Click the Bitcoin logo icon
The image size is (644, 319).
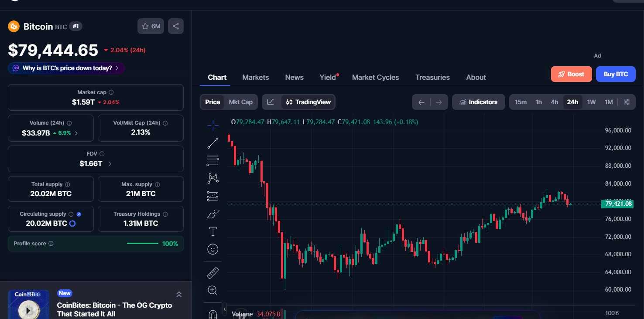[14, 27]
